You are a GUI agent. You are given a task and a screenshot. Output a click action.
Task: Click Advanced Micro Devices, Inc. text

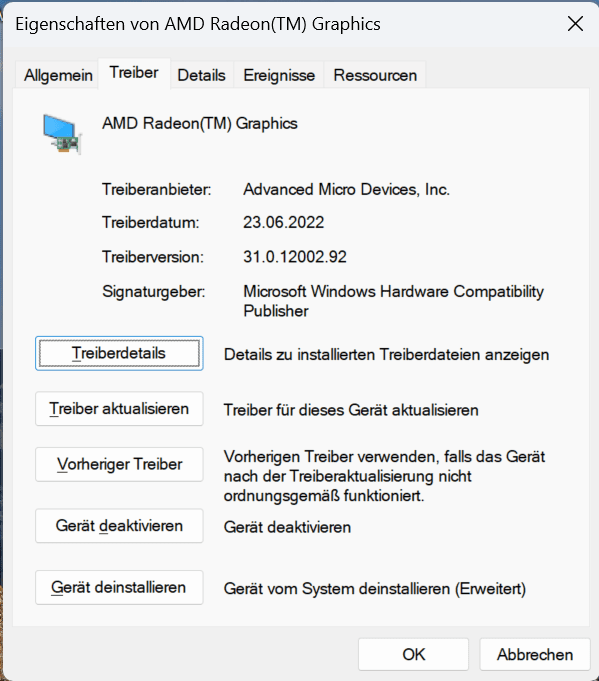346,190
